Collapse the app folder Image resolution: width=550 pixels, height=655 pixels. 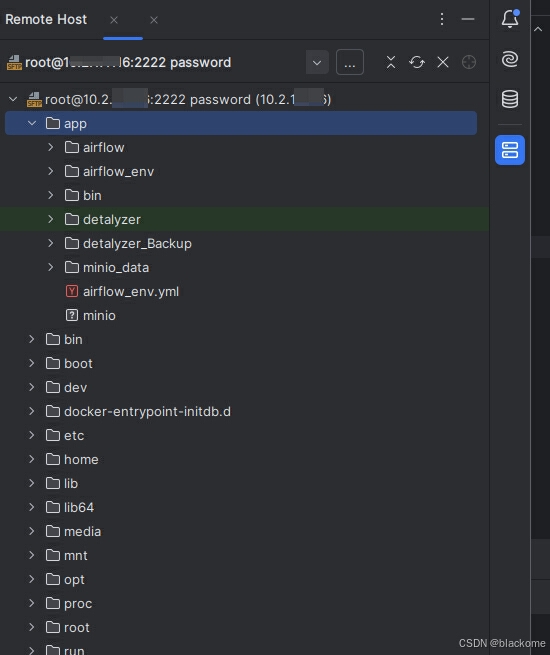(32, 123)
